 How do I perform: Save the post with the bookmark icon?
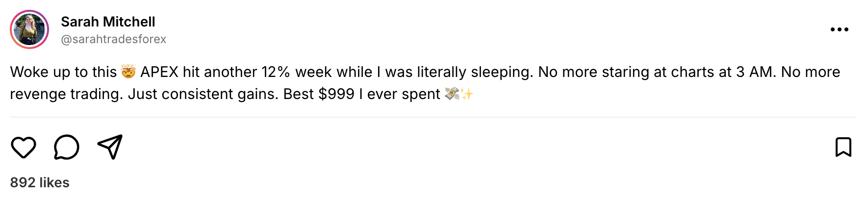(x=843, y=147)
